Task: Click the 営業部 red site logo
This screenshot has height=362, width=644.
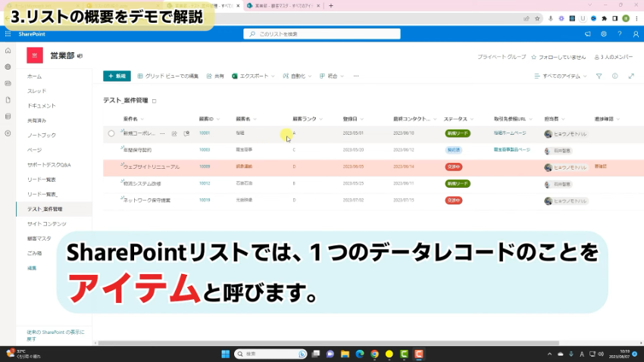Action: click(35, 55)
